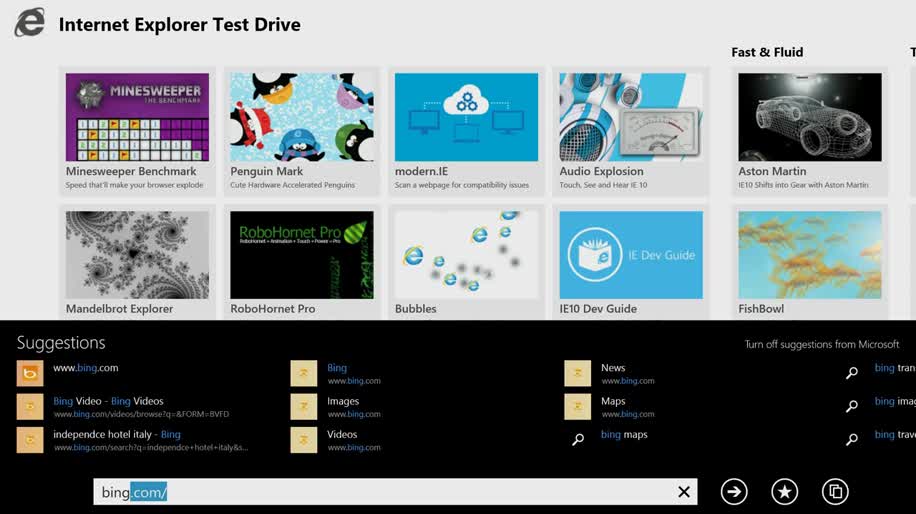916x514 pixels.
Task: Click the Internet Explorer logo in the header
Action: coord(30,23)
